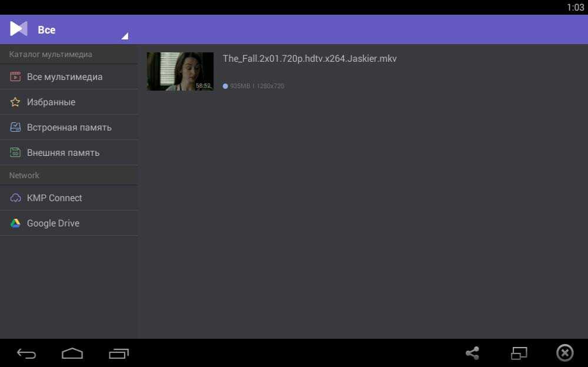Viewport: 588px width, 367px height.
Task: Play video from The_Fall thumbnail
Action: pyautogui.click(x=181, y=71)
